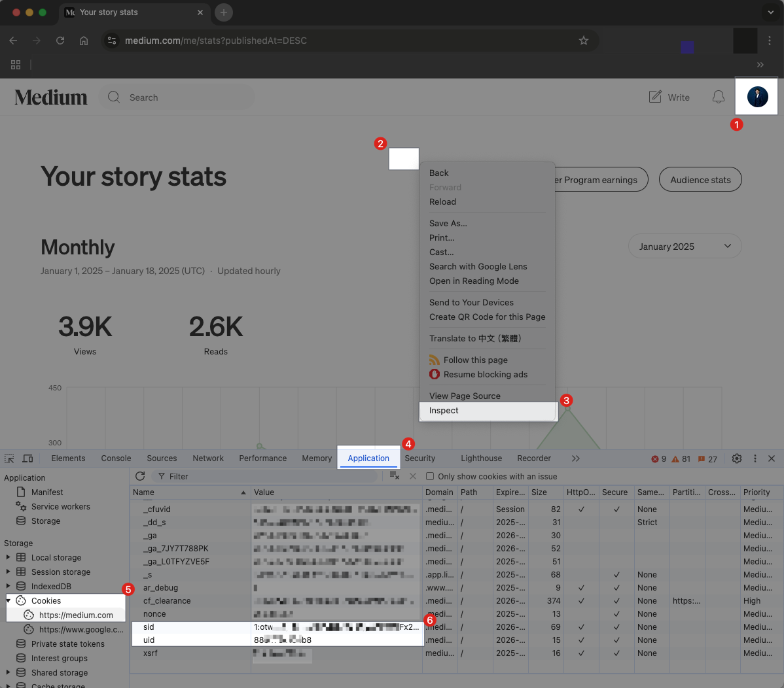Refresh the cookies table
The height and width of the screenshot is (688, 784).
point(140,476)
